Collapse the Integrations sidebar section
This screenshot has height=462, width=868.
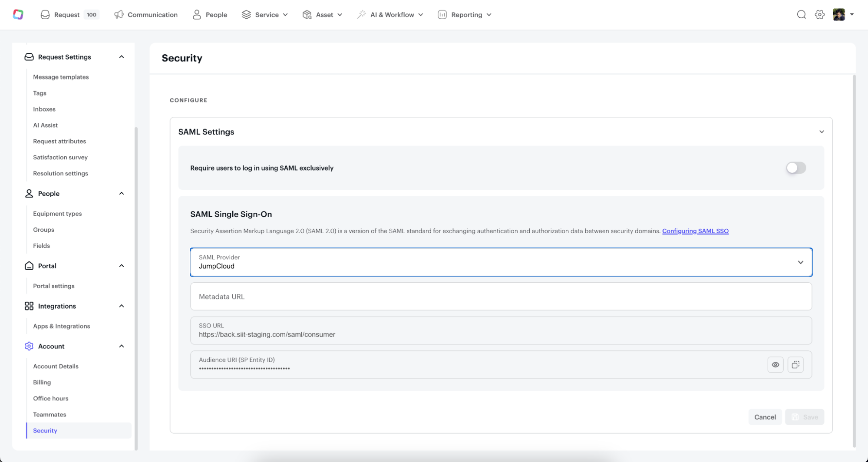click(122, 306)
